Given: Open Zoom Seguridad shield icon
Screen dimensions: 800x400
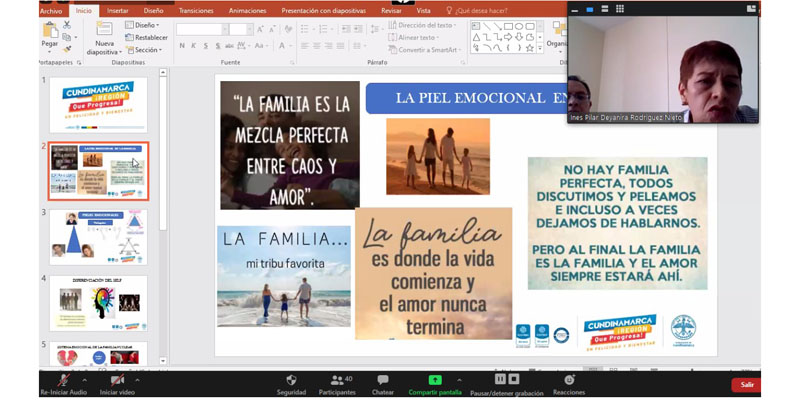Looking at the screenshot, I should [x=291, y=380].
